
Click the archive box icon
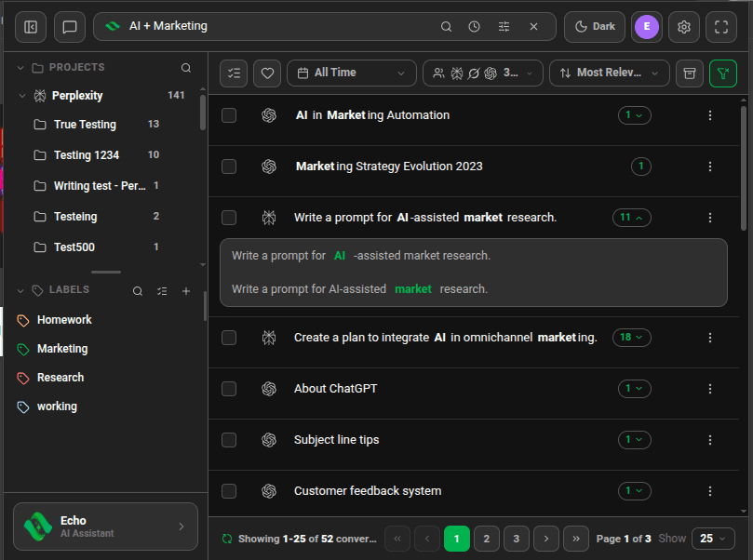tap(690, 73)
